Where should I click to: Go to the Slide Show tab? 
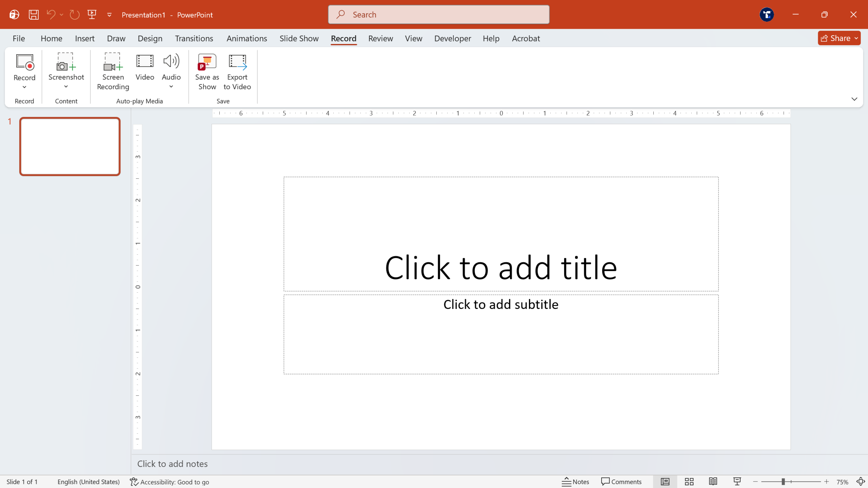click(299, 38)
